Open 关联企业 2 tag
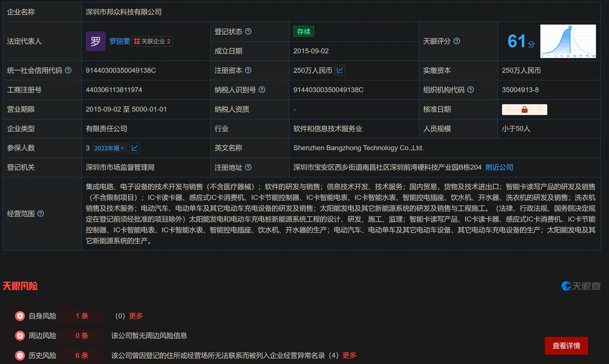 152,41
